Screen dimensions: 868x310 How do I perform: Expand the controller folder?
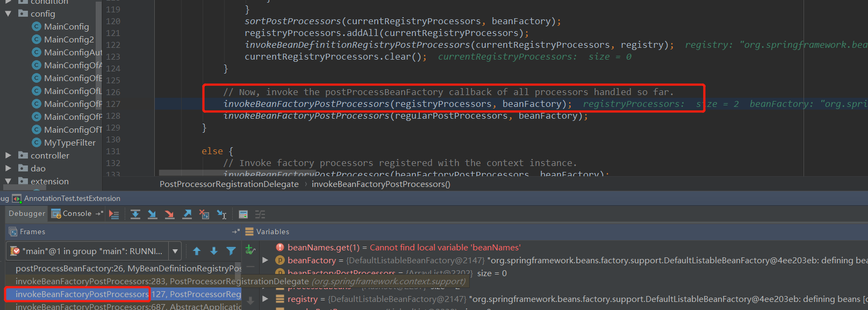click(8, 155)
